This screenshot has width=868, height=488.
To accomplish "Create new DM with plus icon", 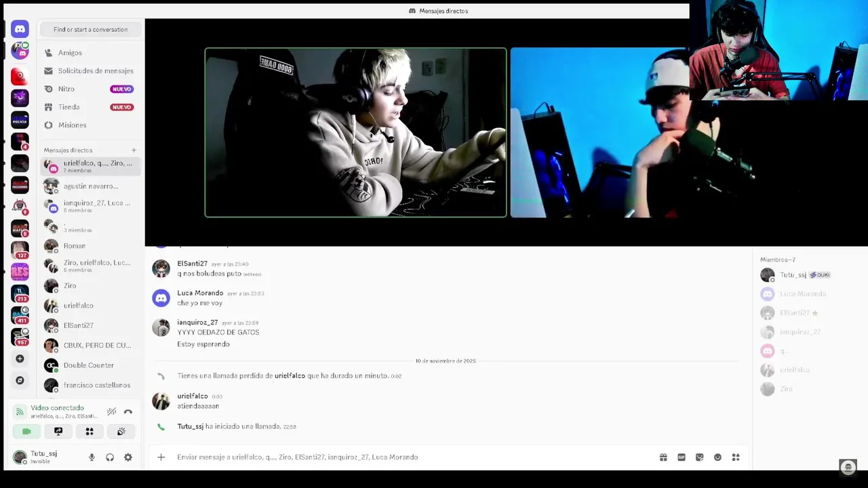I will (x=134, y=150).
